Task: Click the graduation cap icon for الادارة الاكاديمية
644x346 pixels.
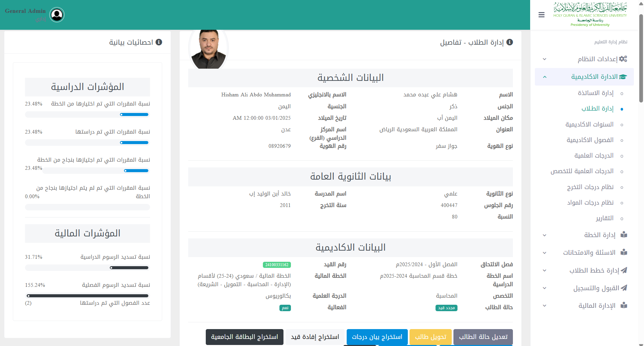Action: point(623,77)
